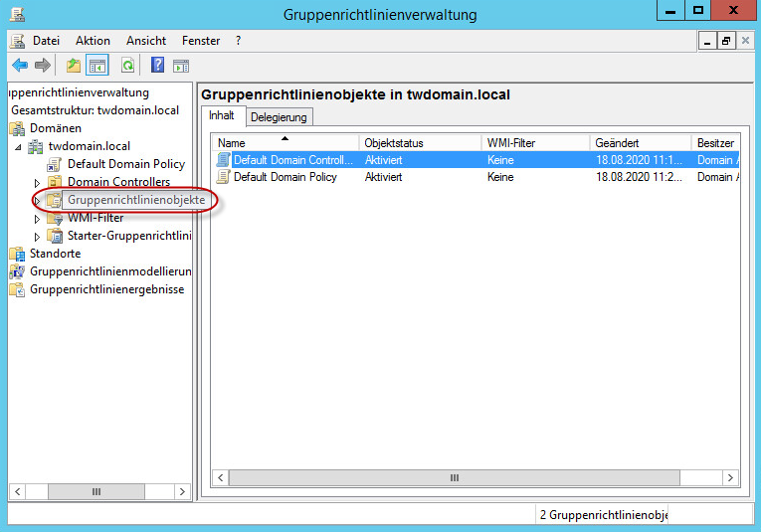Screen dimensions: 761x532
Task: Switch to the Delegierung tab
Action: [x=280, y=117]
